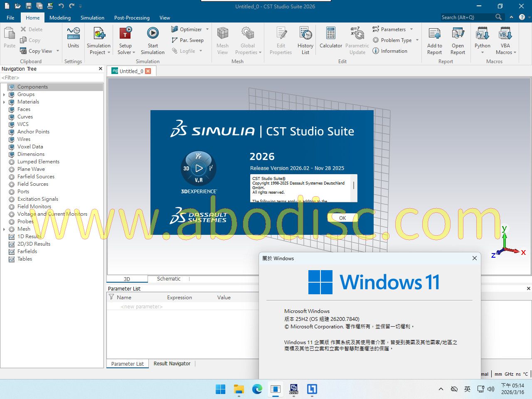Open Par. Sweep from the ribbon
The image size is (532, 399).
tap(187, 40)
